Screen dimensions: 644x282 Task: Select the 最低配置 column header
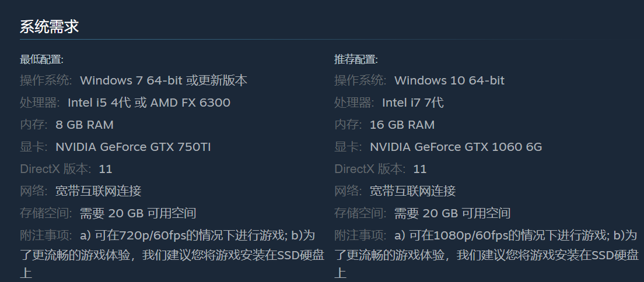pos(41,59)
